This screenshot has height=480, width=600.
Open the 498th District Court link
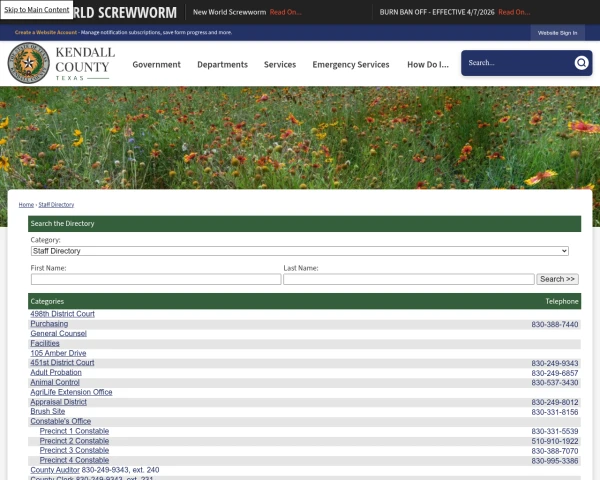pyautogui.click(x=62, y=314)
